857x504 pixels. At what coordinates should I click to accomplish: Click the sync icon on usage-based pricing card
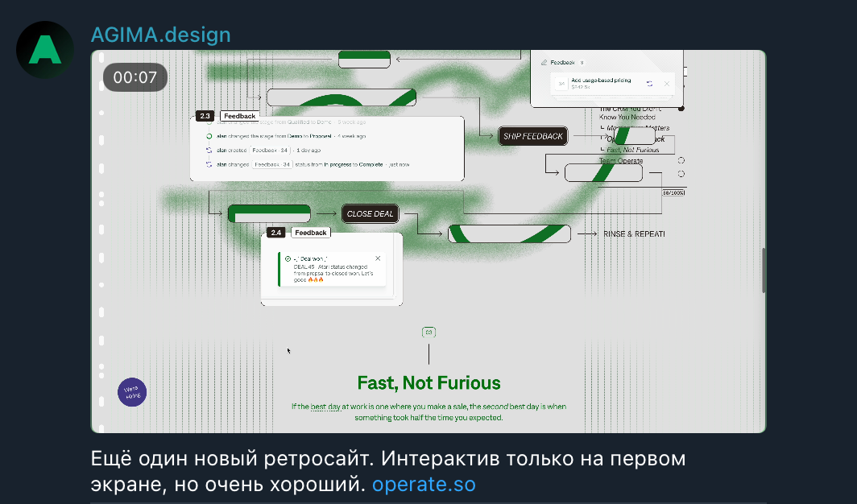tap(649, 84)
